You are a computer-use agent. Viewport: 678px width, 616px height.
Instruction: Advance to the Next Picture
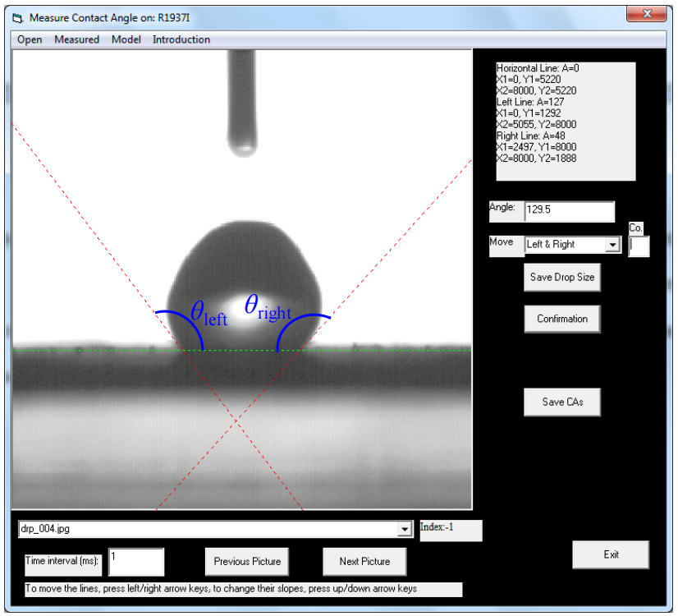(364, 562)
